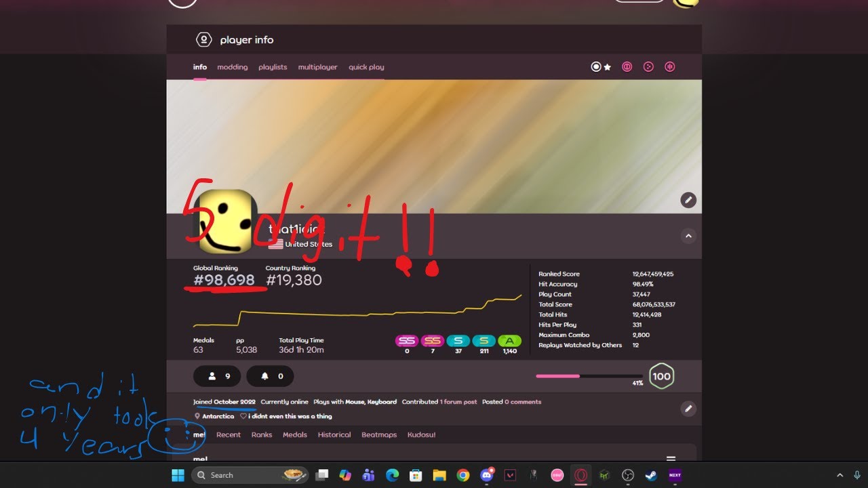Switch to Opera GX browser on taskbar
Image resolution: width=868 pixels, height=488 pixels.
(580, 475)
